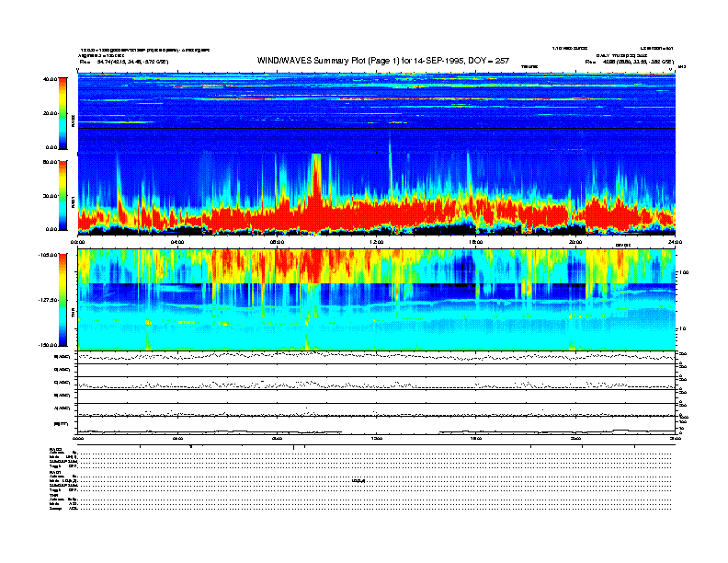This screenshot has width=728, height=563.
Task: Click the 20.00 label on RAD2 scale
Action: coord(50,113)
